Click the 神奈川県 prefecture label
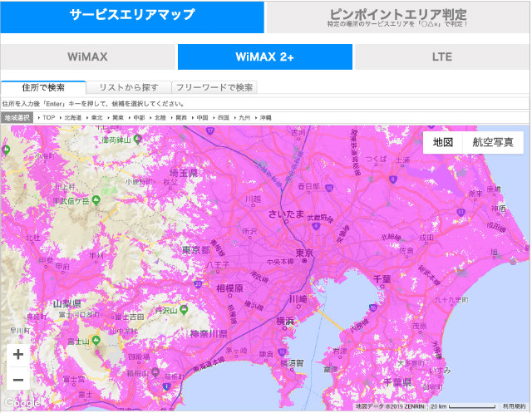This screenshot has width=532, height=413. coord(209,334)
